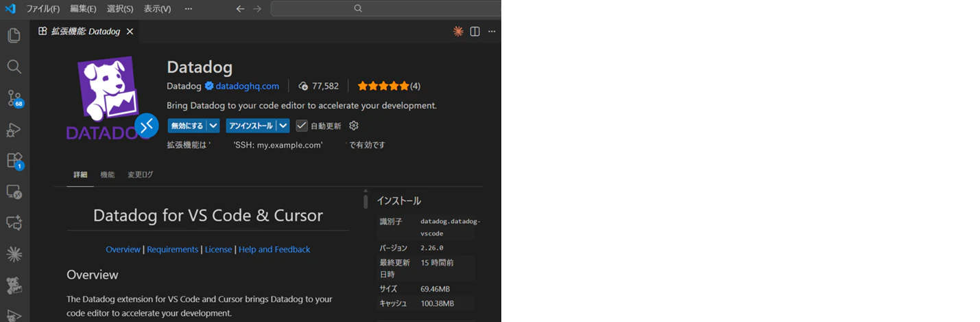Screen dimensions: 980x322
Task: Go back with the left arrow
Action: tap(240, 8)
